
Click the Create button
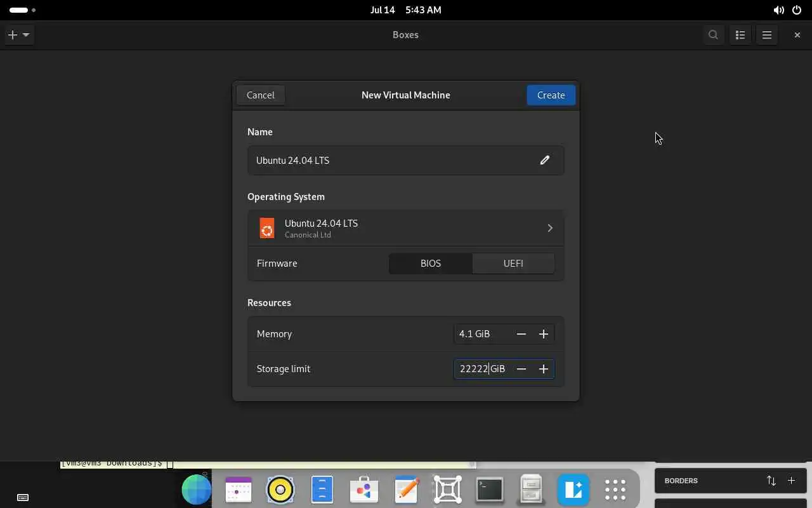[551, 95]
